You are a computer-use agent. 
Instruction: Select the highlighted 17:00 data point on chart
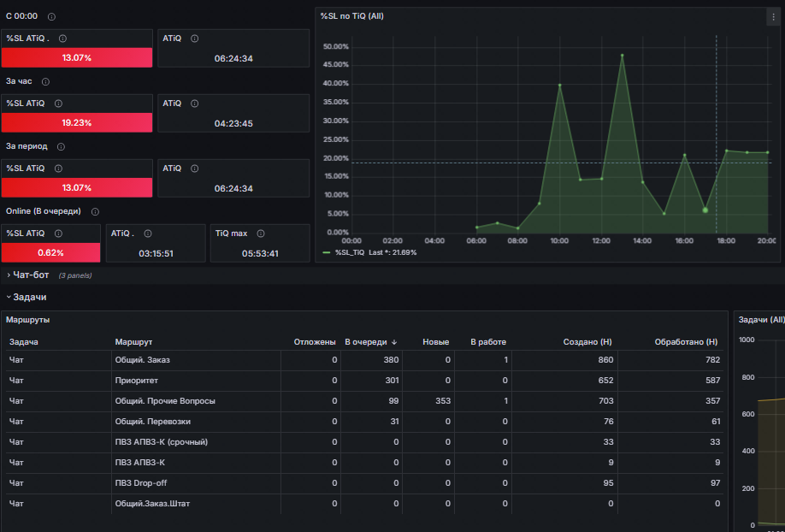pos(705,210)
